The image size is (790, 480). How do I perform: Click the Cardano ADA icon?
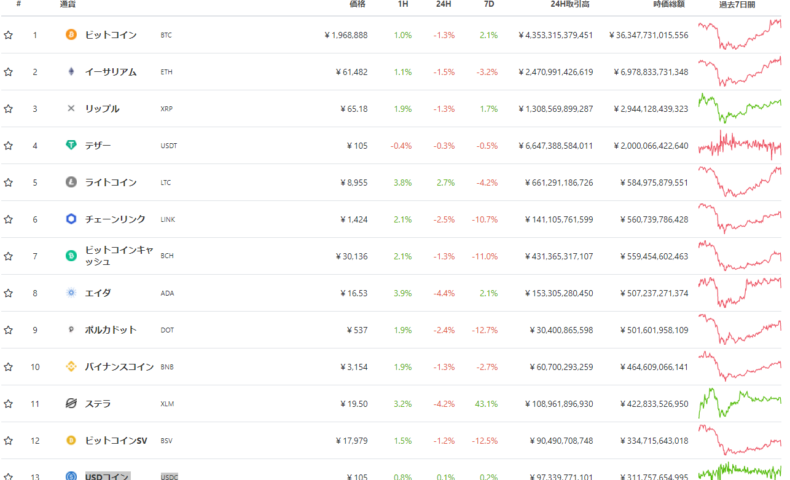(x=71, y=293)
